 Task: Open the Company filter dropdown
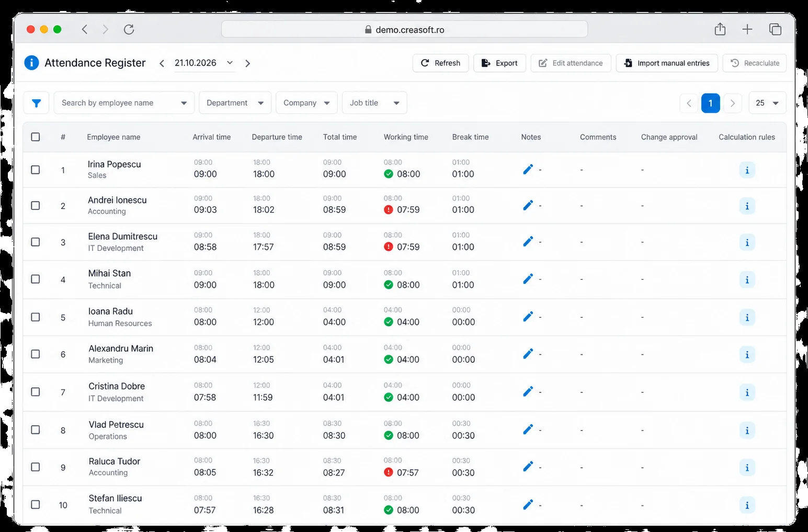click(x=306, y=103)
